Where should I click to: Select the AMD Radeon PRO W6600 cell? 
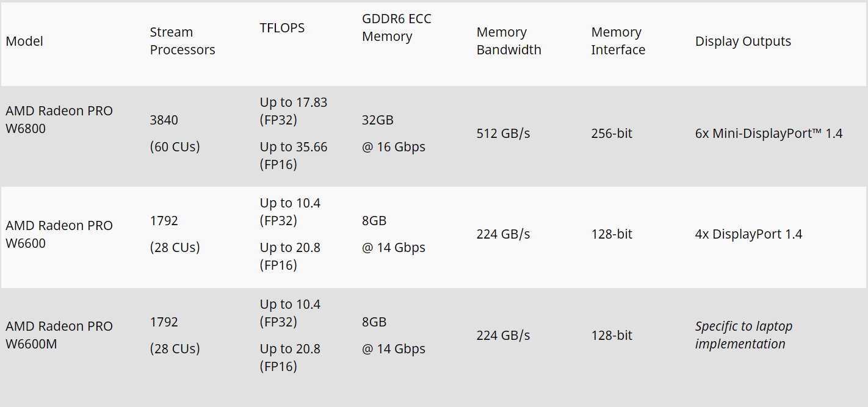click(59, 234)
